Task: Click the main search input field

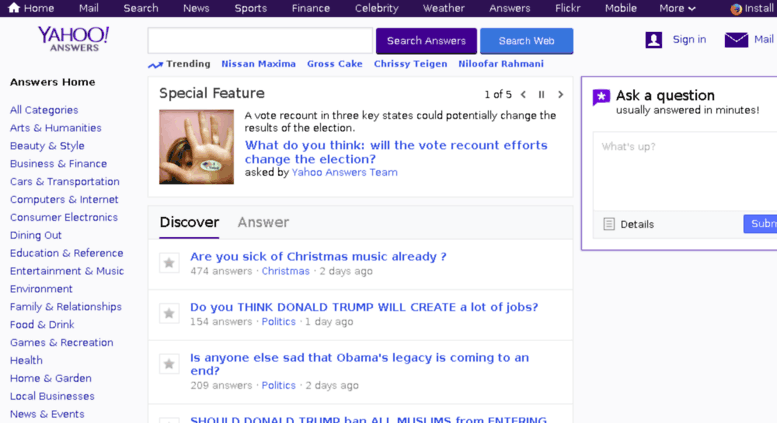Action: click(260, 41)
